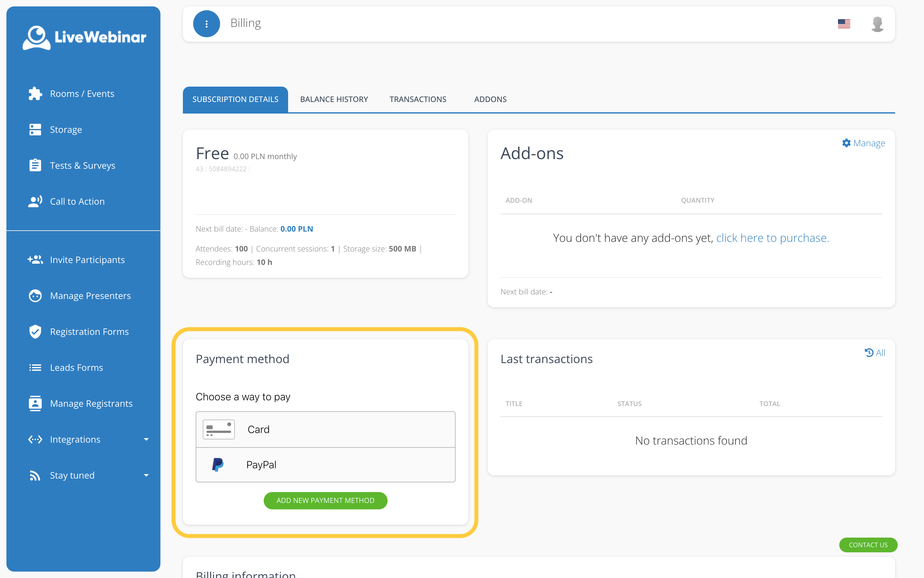924x578 pixels.
Task: Open Storage from the sidebar icon
Action: [x=35, y=130]
